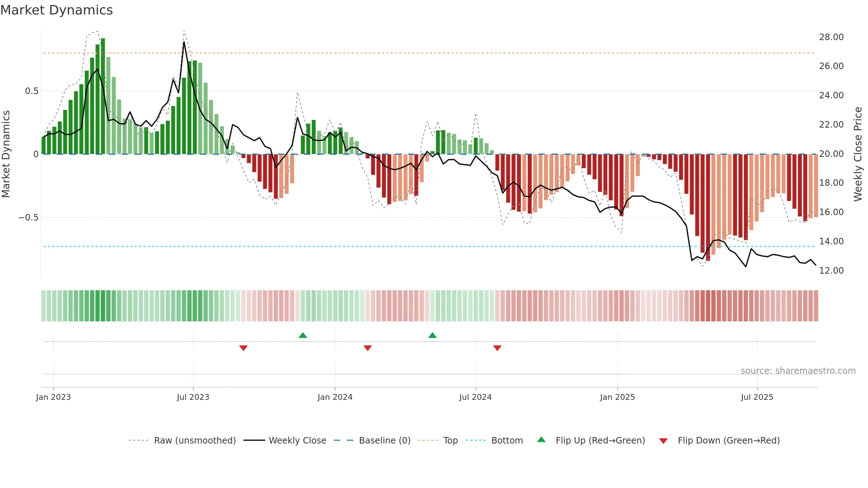Click red triangle icon in legend
Image resolution: width=868 pixels, height=488 pixels.
(x=663, y=441)
